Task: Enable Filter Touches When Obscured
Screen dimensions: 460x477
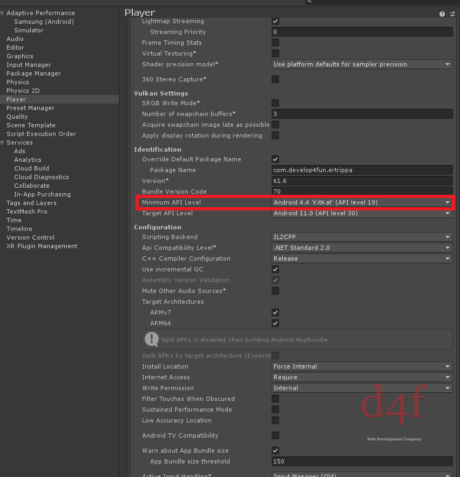Action: (x=275, y=399)
